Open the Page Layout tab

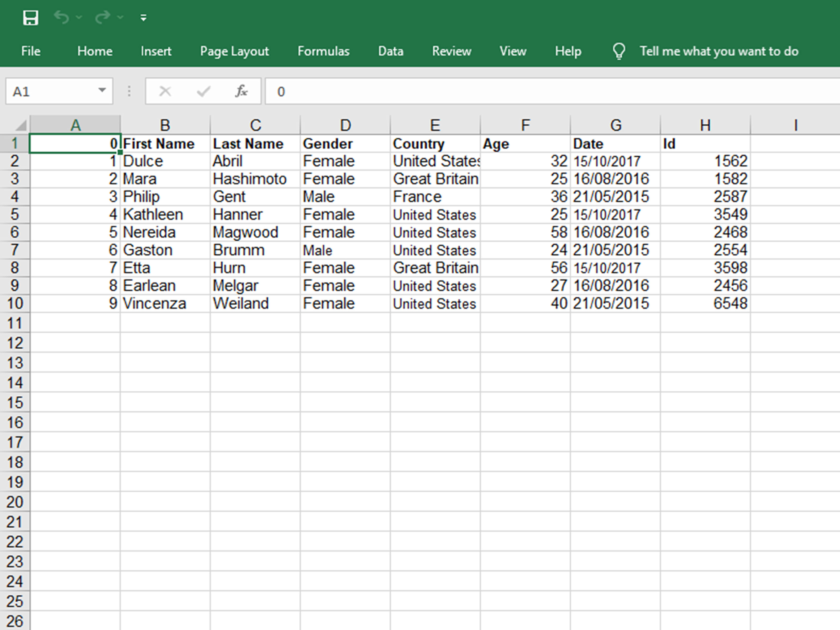[234, 51]
